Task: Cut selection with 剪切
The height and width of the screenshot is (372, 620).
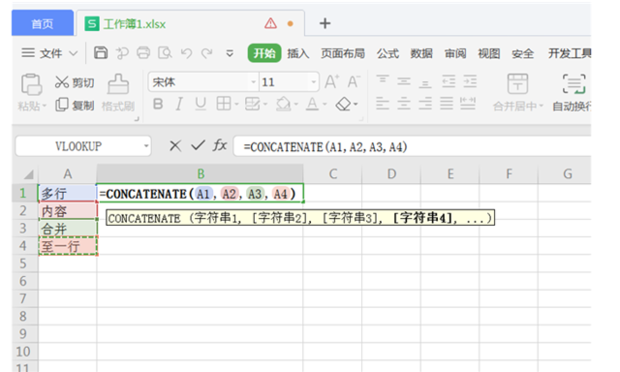Action: coord(74,82)
